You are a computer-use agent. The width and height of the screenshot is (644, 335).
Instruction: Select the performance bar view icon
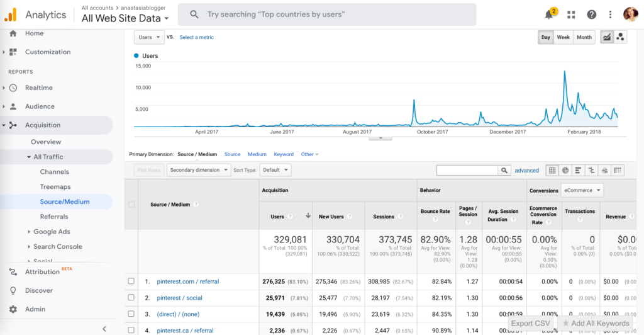tap(579, 170)
